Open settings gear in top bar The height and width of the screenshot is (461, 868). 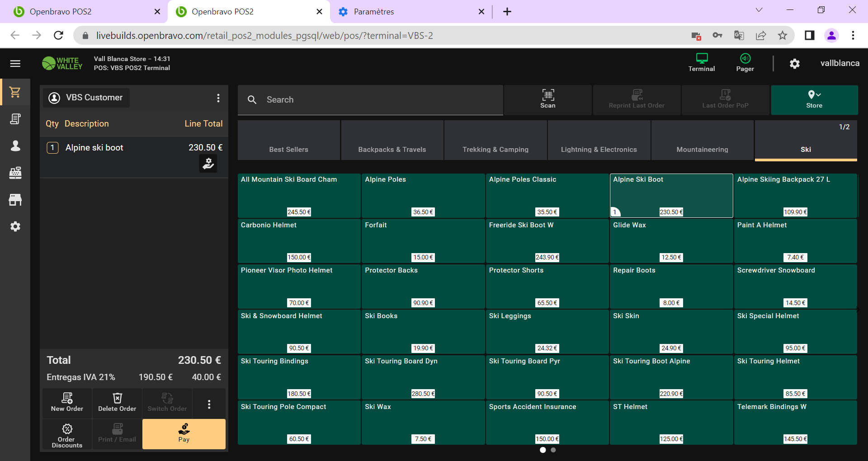coord(794,64)
